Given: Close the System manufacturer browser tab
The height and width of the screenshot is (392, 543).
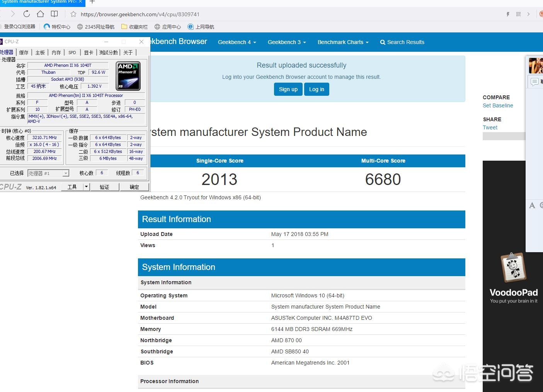Looking at the screenshot, I should [80, 2].
